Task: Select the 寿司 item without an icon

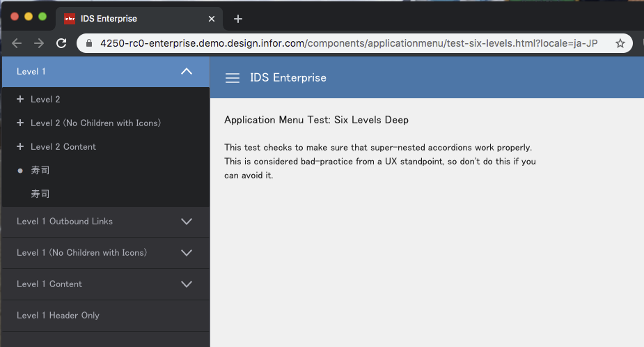Action: point(40,194)
